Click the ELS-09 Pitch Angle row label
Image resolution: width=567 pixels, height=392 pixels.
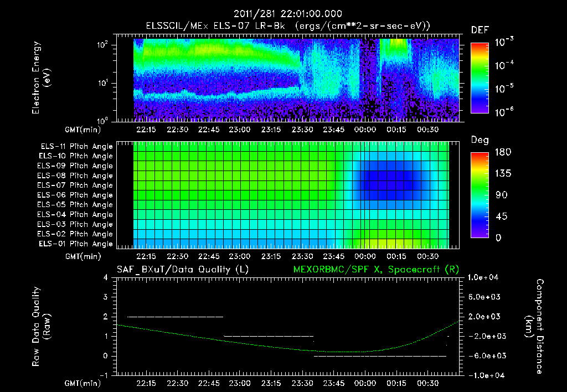tap(75, 166)
